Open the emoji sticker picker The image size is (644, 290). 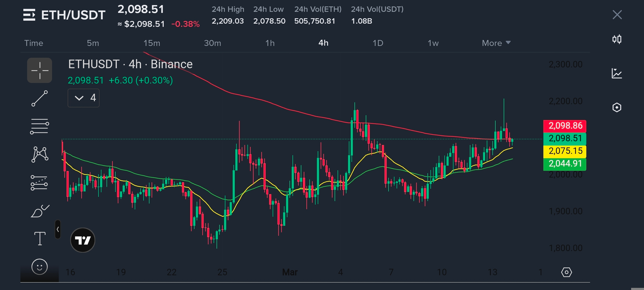[x=39, y=267]
